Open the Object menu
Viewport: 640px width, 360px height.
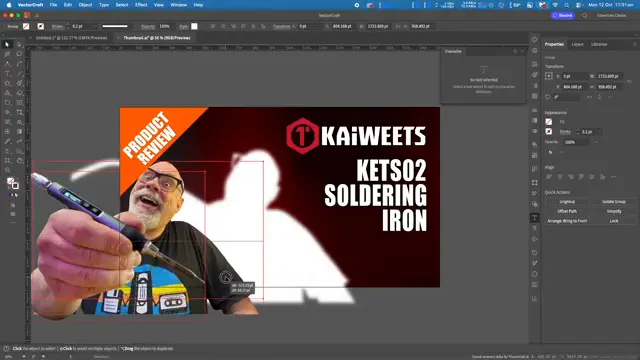[85, 5]
